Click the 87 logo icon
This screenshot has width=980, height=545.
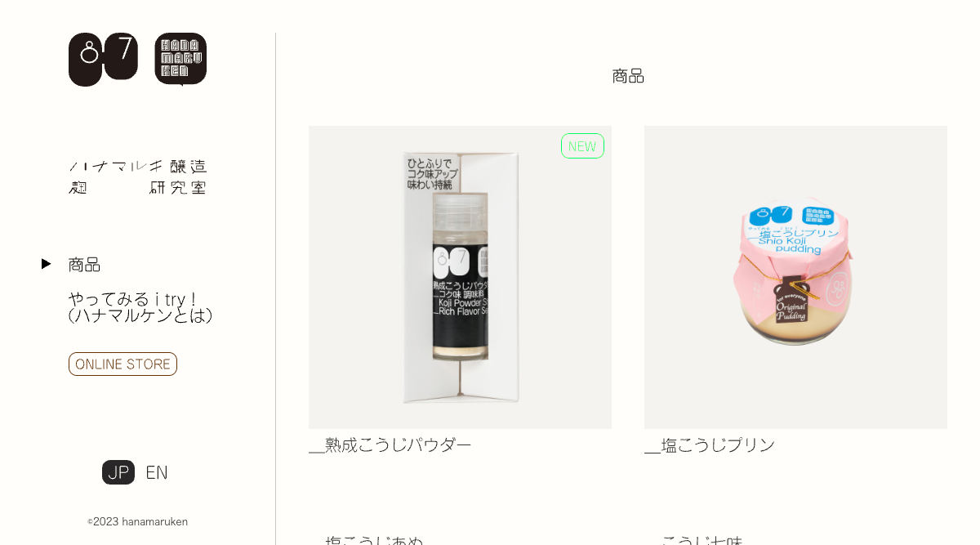coord(103,59)
